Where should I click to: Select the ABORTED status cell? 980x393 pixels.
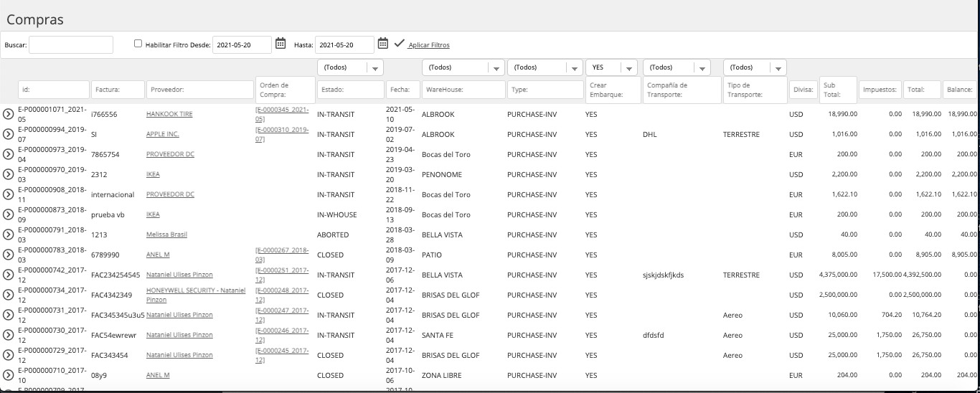point(333,235)
